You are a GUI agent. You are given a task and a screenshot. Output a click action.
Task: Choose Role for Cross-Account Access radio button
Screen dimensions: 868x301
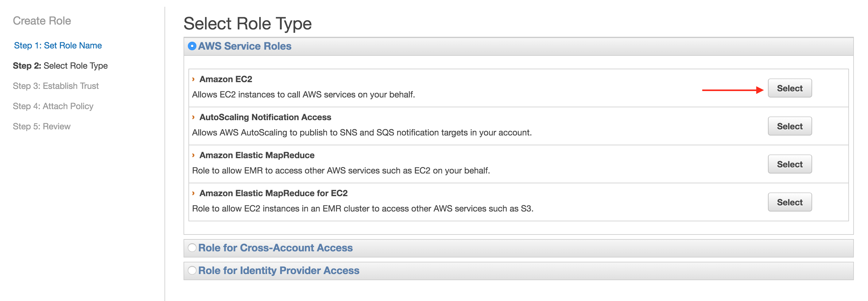click(192, 248)
